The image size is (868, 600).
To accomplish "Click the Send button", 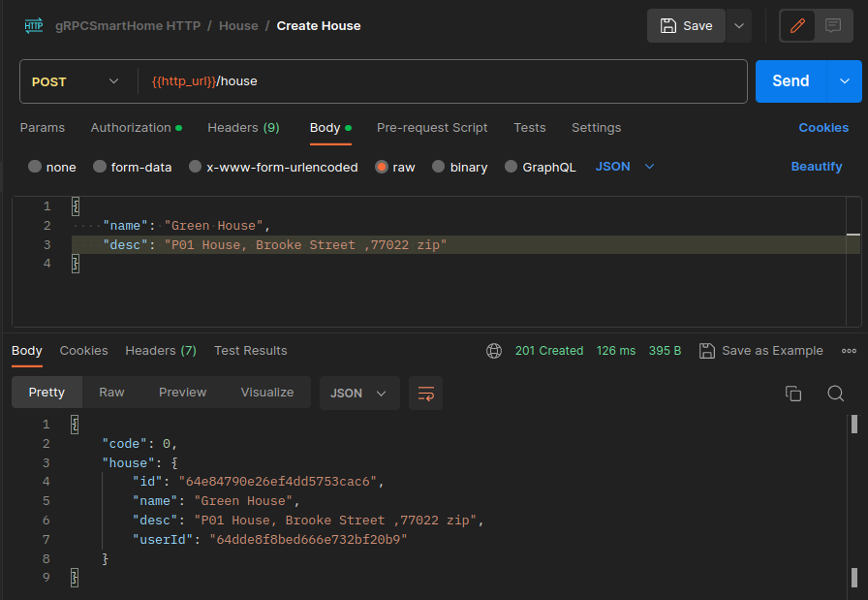I will (790, 80).
